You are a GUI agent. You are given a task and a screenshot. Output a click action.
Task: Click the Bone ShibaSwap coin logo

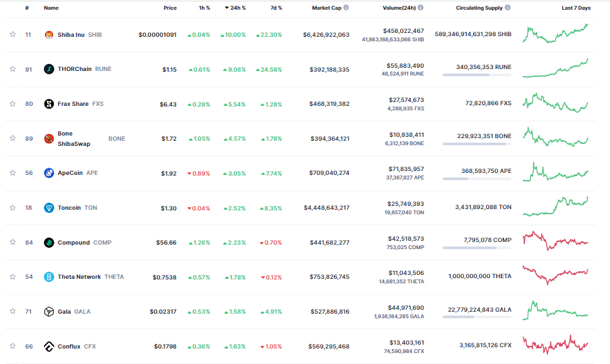tap(49, 139)
